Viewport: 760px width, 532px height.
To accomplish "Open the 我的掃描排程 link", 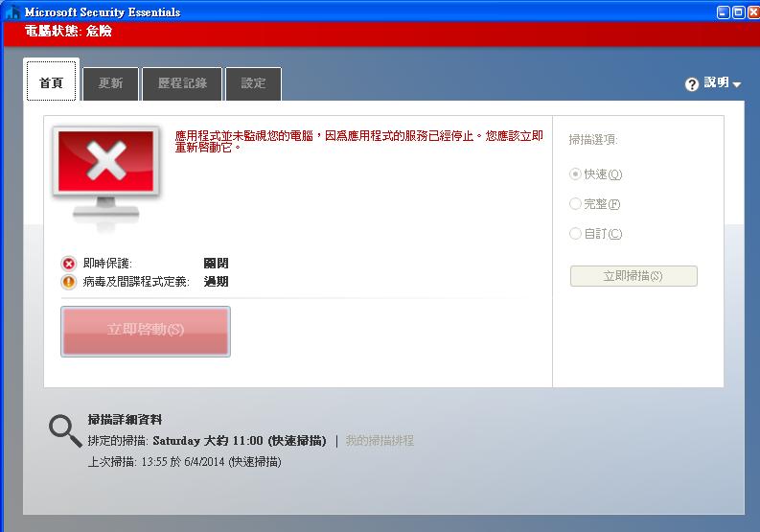I will [380, 440].
